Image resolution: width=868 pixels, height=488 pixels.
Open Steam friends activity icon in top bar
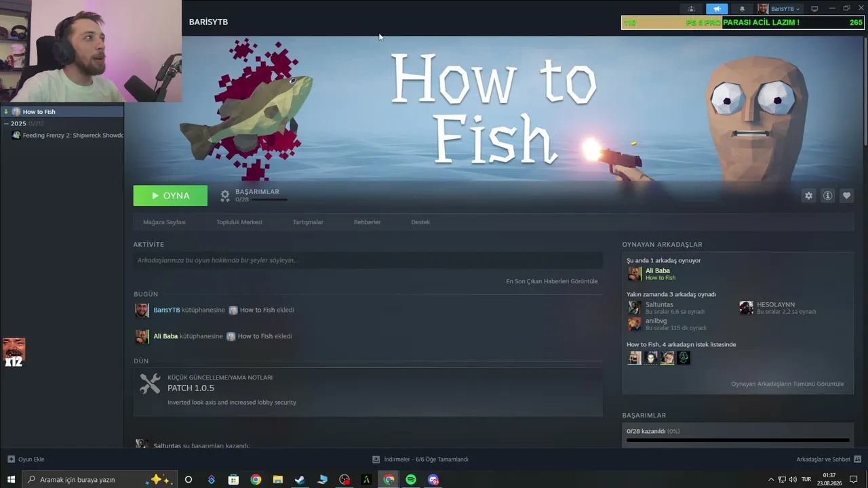coord(691,9)
